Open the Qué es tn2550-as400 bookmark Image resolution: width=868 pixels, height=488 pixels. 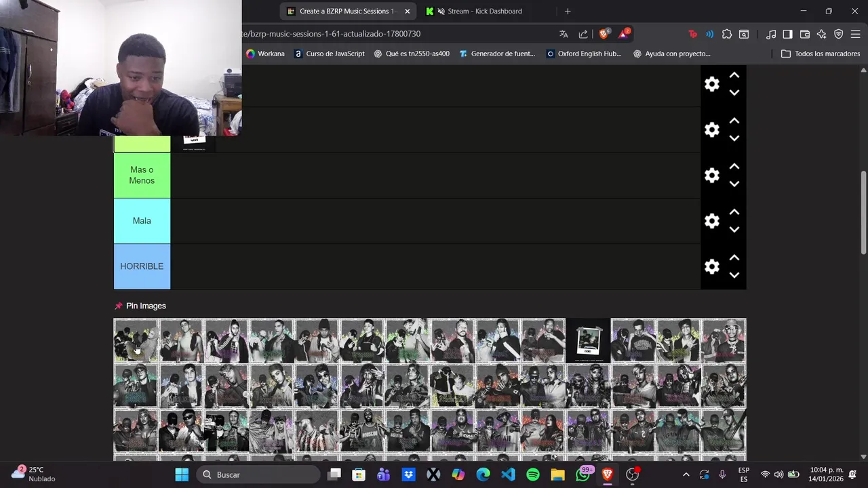click(412, 54)
